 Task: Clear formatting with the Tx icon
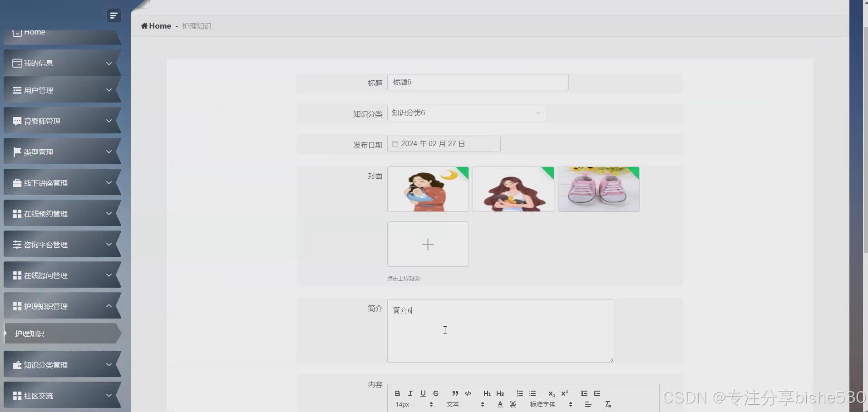[x=608, y=404]
